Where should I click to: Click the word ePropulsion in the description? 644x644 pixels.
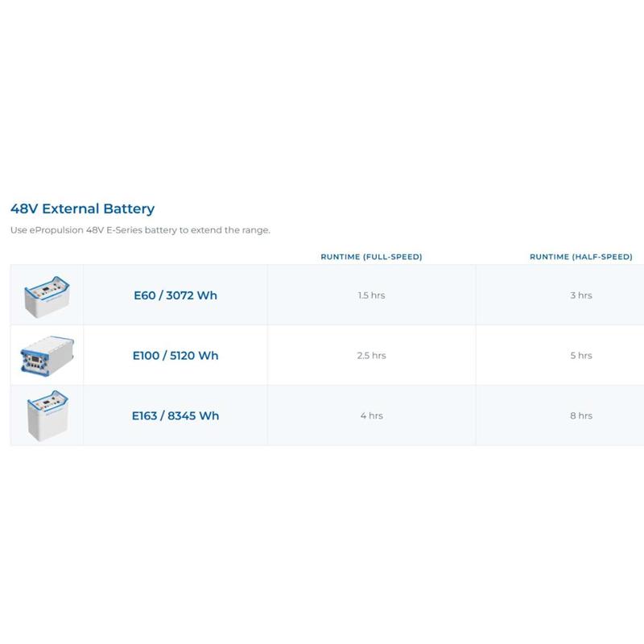point(63,230)
